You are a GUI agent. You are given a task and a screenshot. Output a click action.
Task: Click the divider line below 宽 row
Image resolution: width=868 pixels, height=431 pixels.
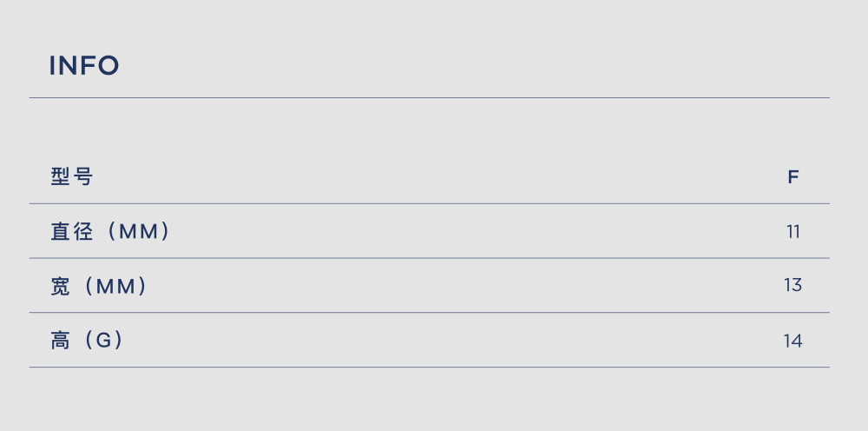[429, 313]
